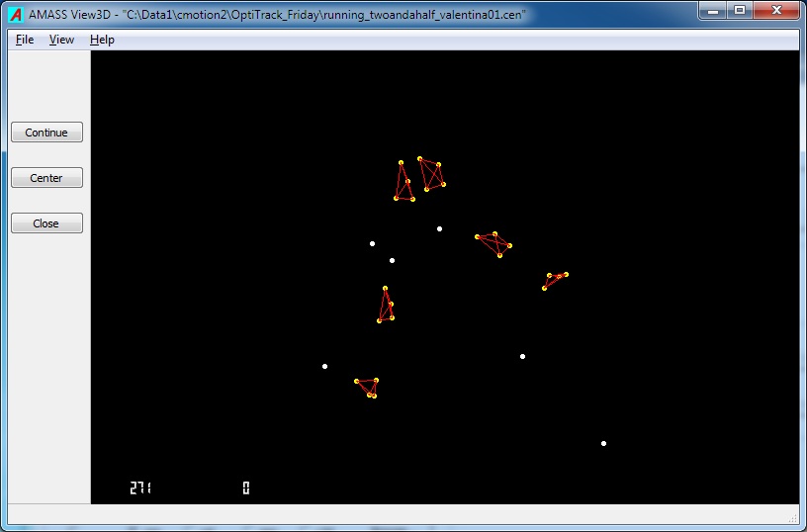
Task: Open the Help menu
Action: [102, 40]
